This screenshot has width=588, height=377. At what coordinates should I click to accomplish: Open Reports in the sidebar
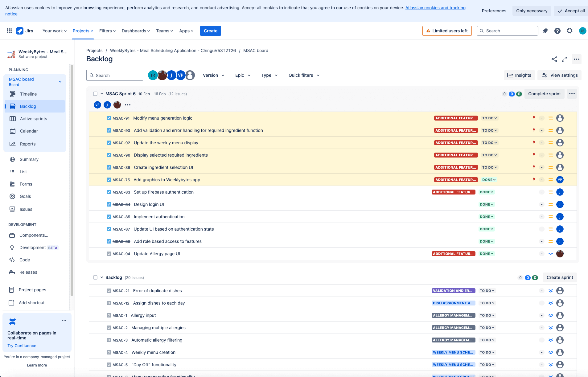[28, 144]
